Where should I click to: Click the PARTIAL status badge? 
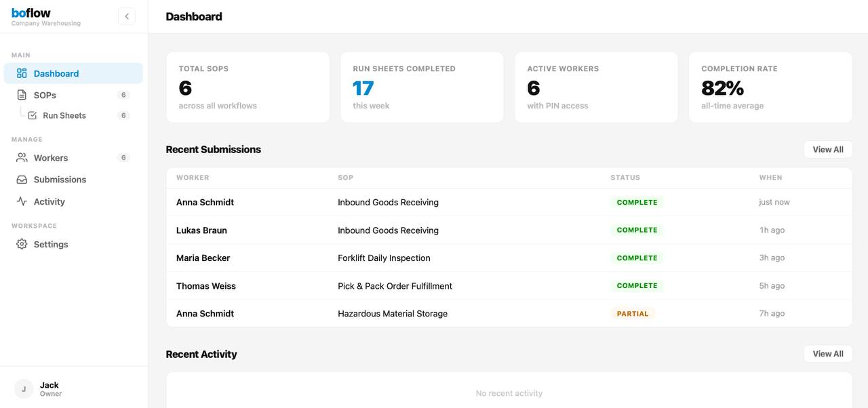pyautogui.click(x=633, y=313)
